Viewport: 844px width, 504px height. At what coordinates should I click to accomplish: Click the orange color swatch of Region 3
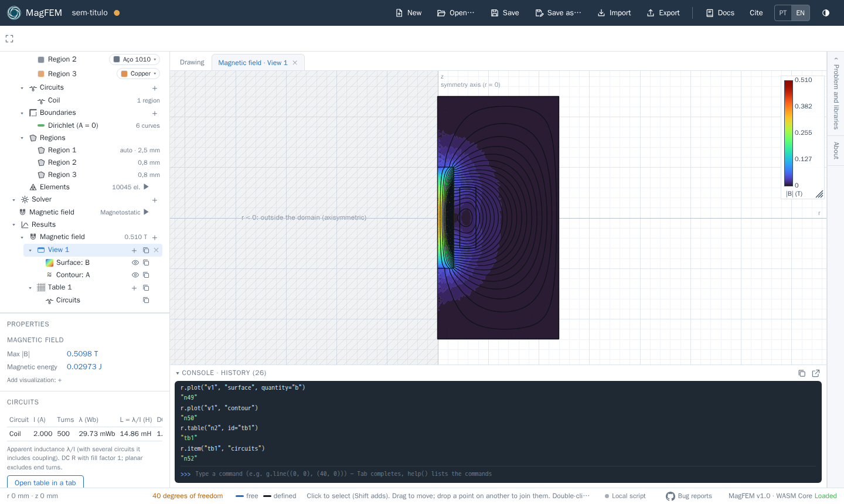(41, 74)
